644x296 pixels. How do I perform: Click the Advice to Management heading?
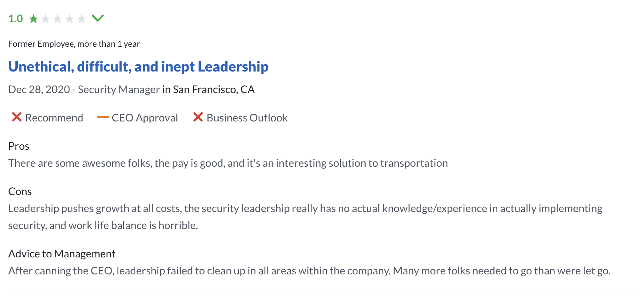click(x=62, y=254)
